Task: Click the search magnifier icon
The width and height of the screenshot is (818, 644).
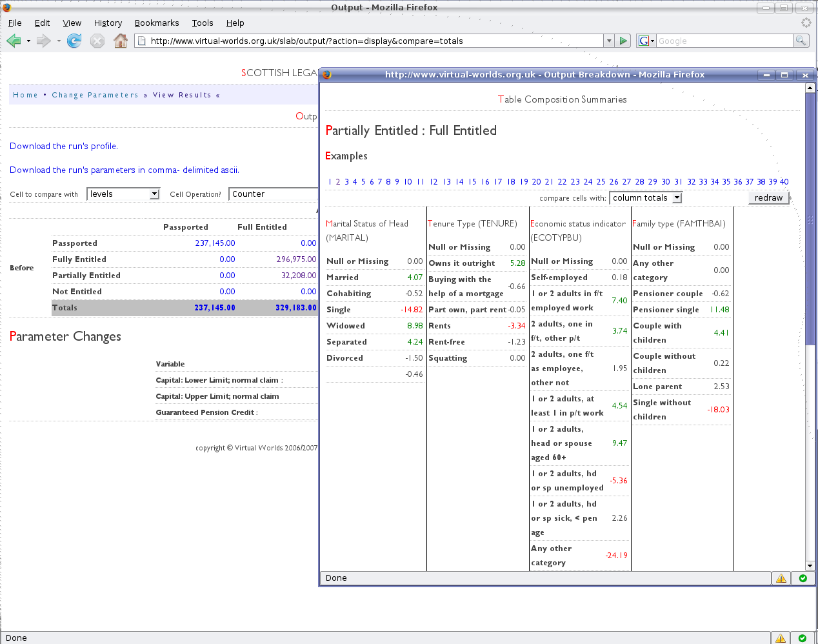Action: point(801,41)
